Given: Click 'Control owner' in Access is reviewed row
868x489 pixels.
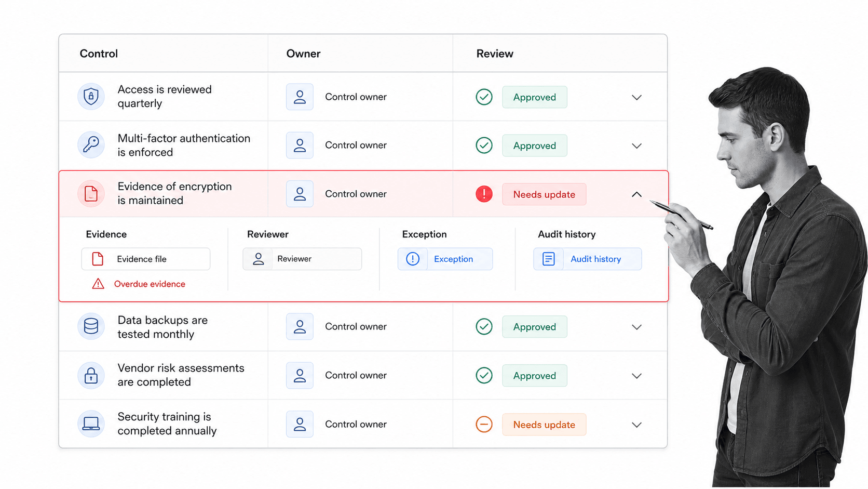Looking at the screenshot, I should 356,97.
